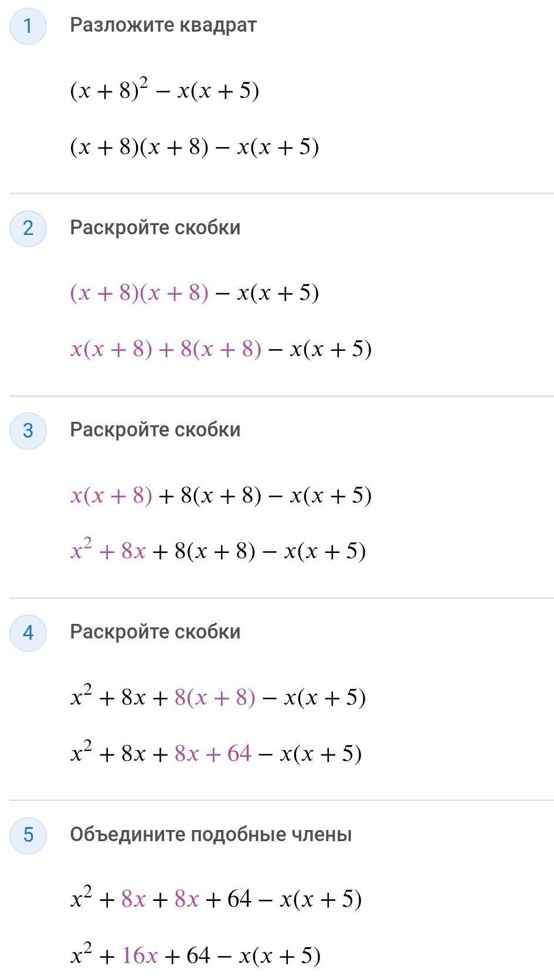Click the step 4 number badge

(28, 633)
